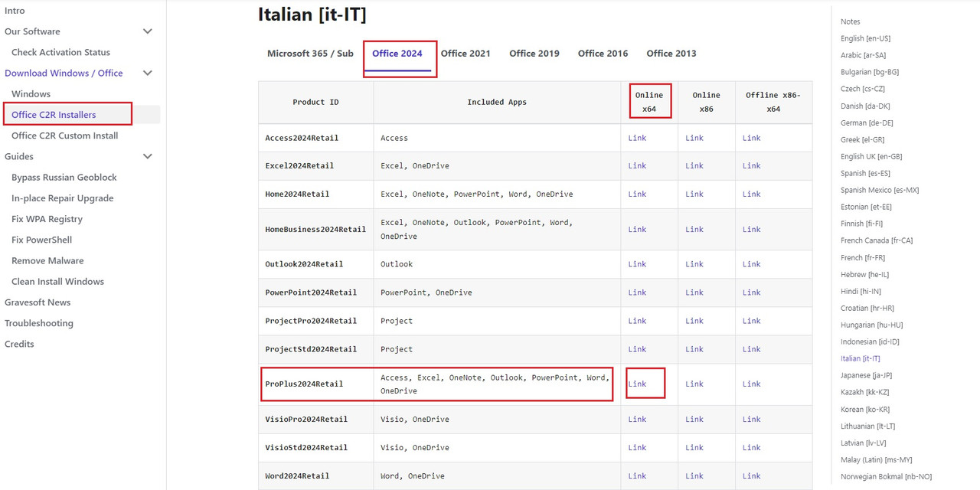Open Check Activation Status page
The image size is (980, 490).
click(x=60, y=52)
